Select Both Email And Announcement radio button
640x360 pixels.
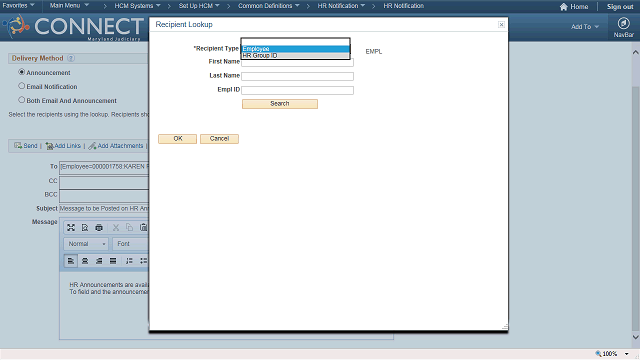[x=22, y=100]
